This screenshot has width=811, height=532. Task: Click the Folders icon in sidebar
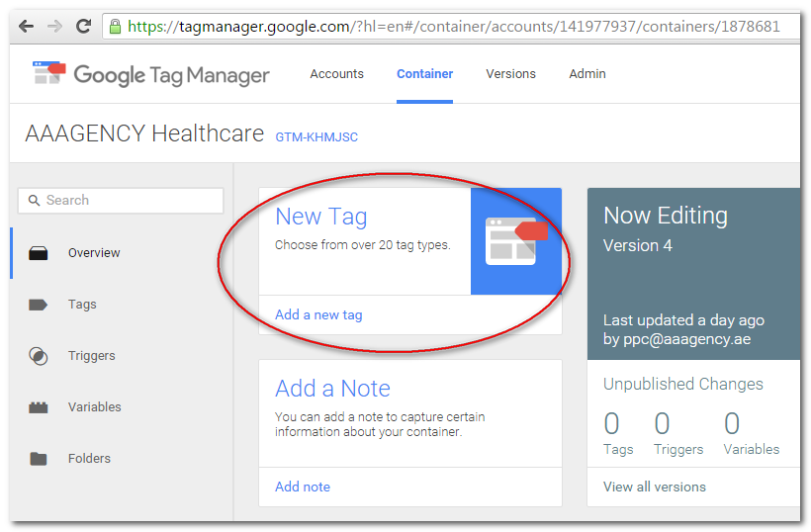39,459
